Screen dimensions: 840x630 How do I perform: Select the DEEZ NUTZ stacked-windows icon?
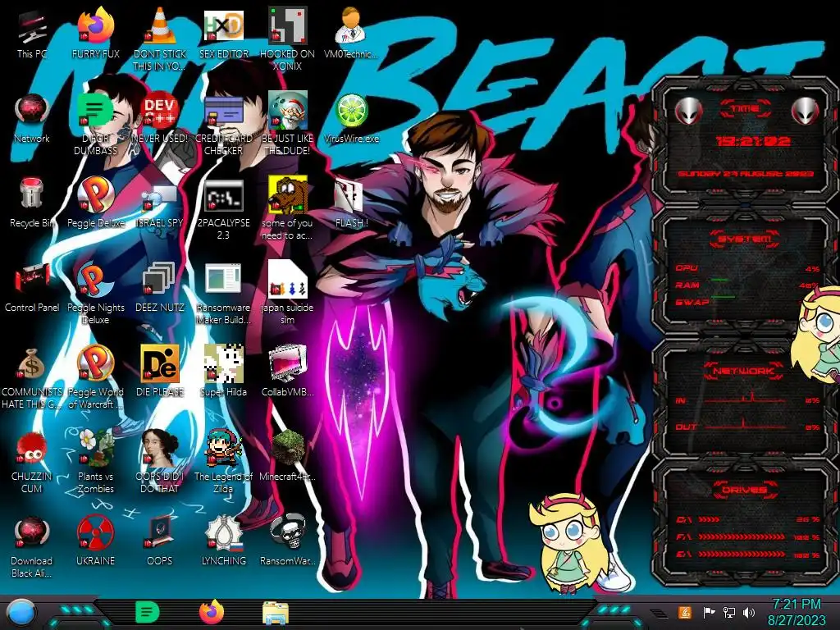point(160,287)
